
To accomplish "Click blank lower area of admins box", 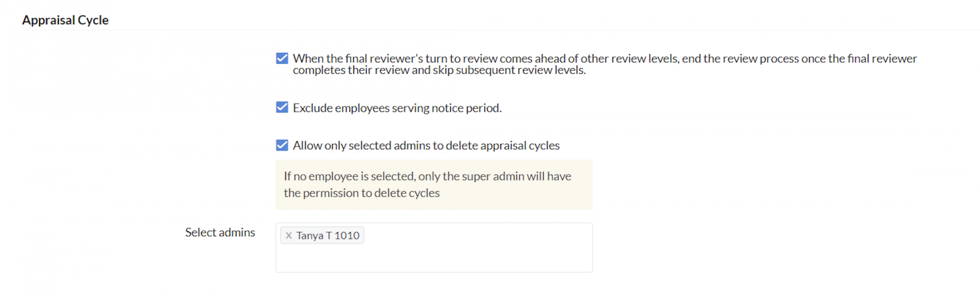I will tap(434, 260).
